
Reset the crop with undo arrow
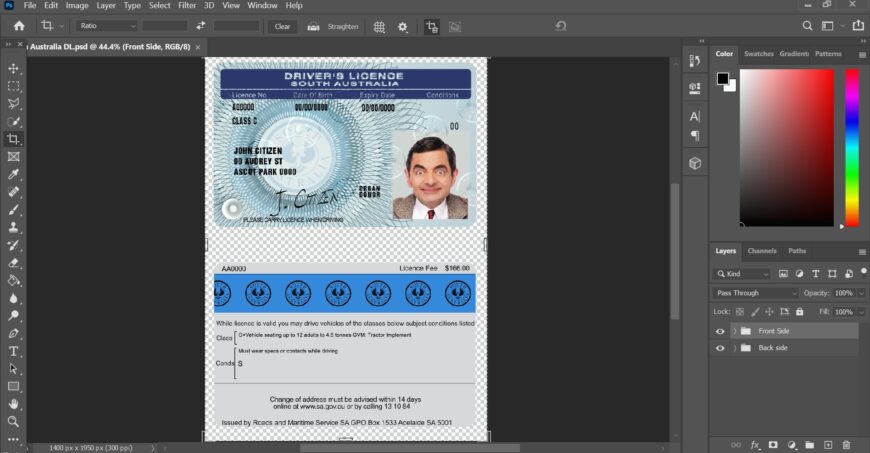click(x=560, y=26)
